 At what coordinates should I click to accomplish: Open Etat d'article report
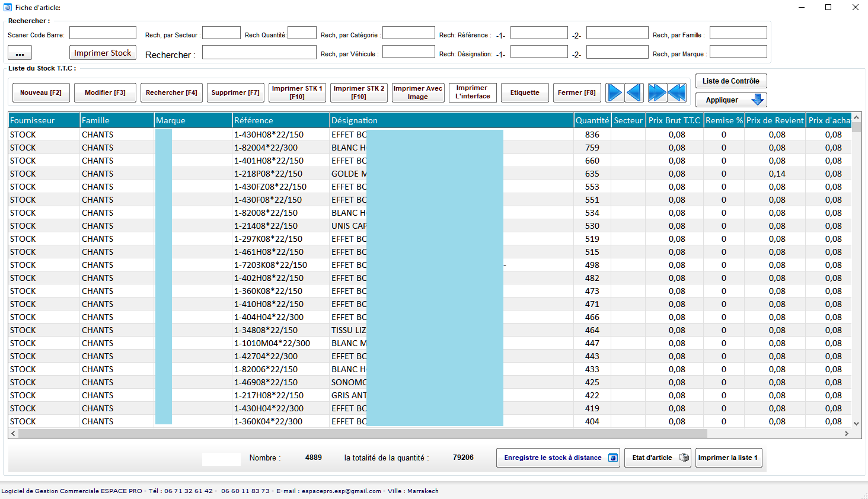(x=658, y=458)
